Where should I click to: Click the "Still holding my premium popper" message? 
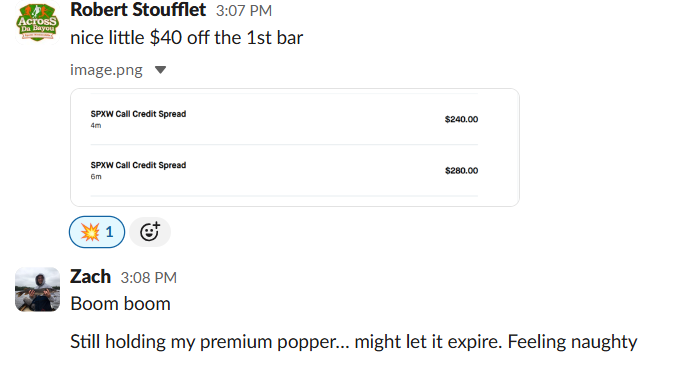(x=354, y=342)
